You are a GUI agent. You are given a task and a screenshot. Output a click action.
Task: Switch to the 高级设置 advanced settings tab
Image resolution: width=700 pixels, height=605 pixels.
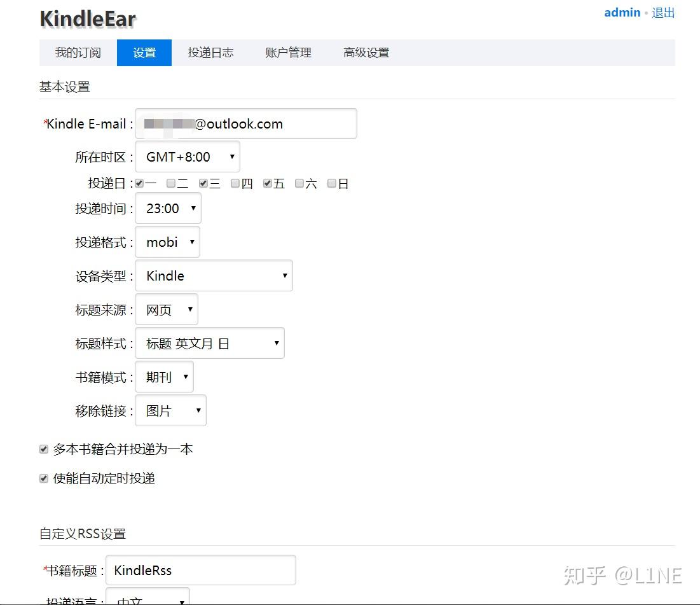(366, 53)
